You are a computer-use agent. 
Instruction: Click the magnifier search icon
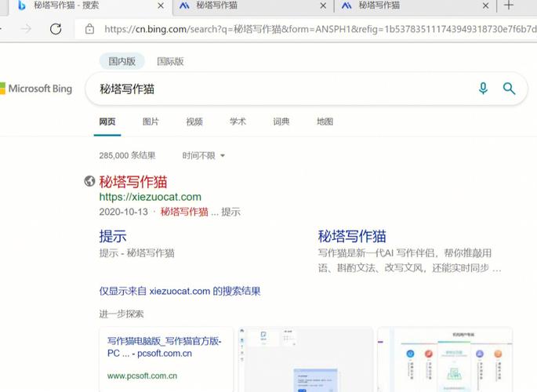(509, 89)
